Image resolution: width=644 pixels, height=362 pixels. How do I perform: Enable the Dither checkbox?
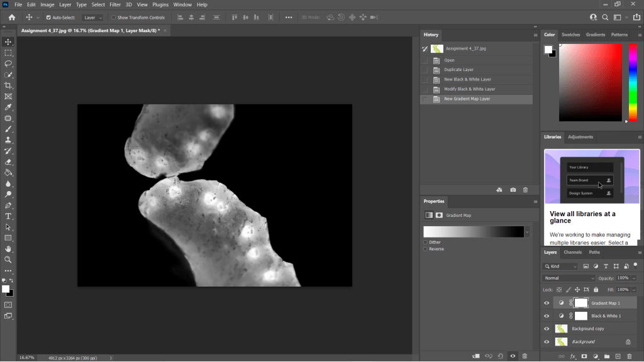pyautogui.click(x=426, y=242)
